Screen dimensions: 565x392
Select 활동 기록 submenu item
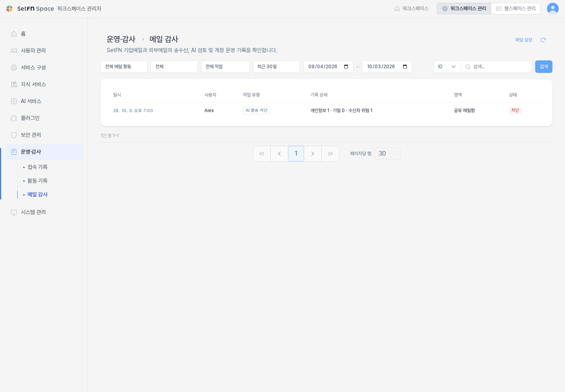(37, 181)
